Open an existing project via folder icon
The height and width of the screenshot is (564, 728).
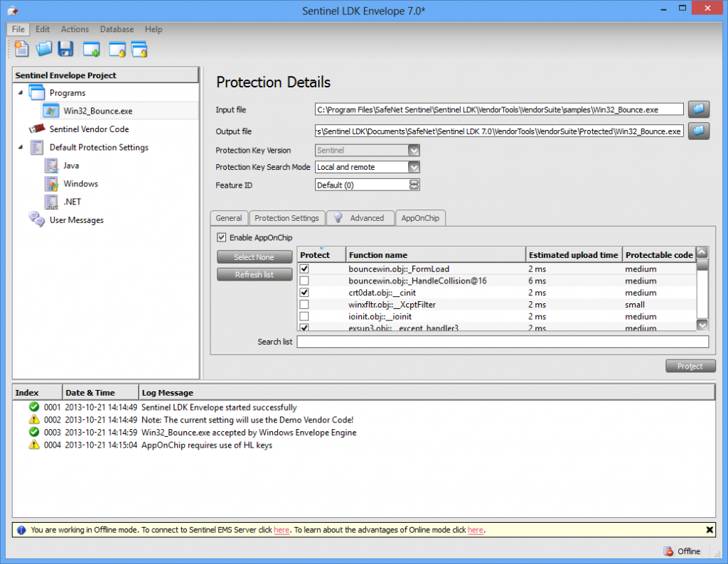[x=44, y=49]
